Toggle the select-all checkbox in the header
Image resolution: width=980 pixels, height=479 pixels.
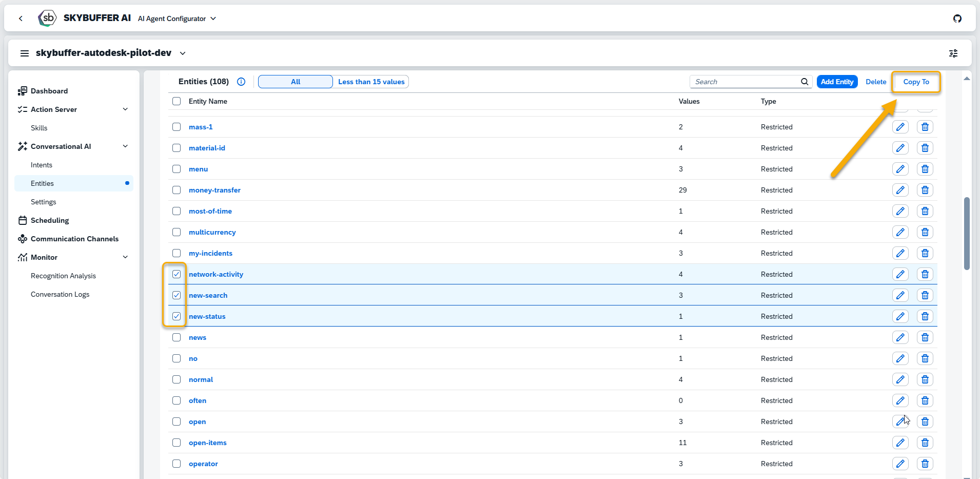(177, 101)
